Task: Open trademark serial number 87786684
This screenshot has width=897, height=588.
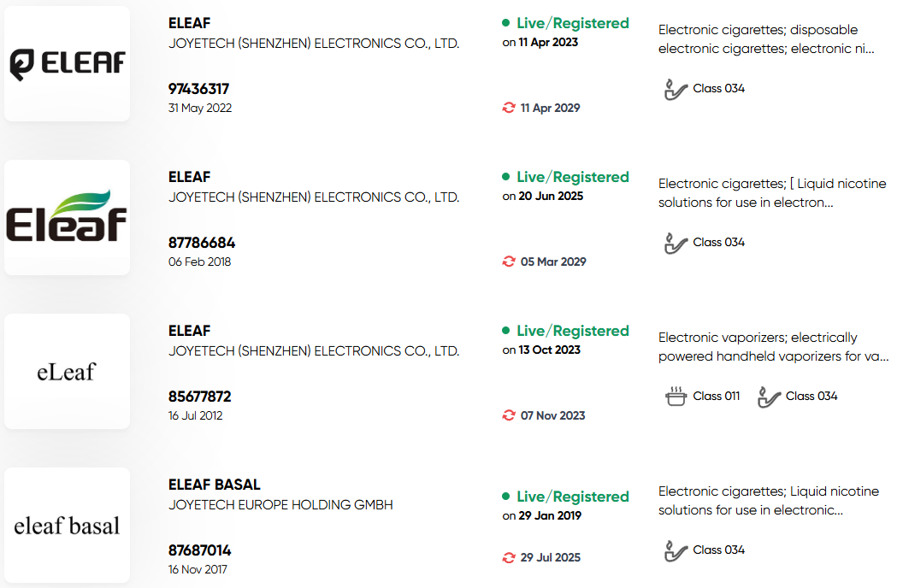Action: pos(201,243)
